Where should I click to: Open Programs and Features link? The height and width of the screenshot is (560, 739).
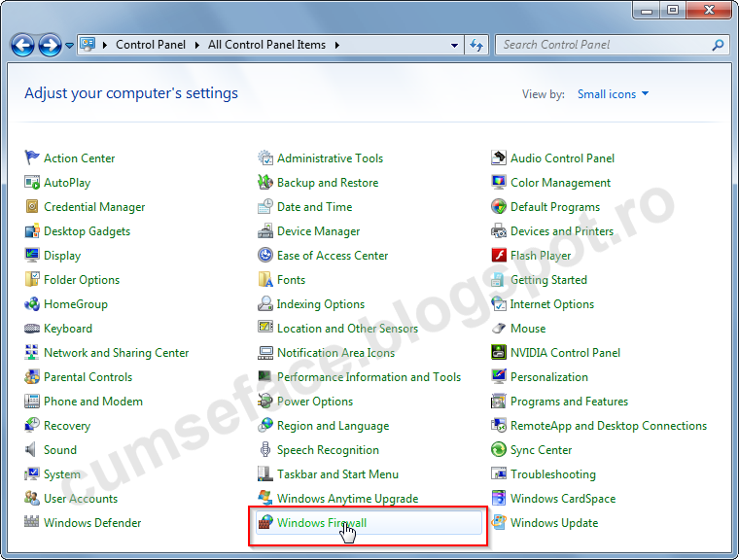pos(570,402)
